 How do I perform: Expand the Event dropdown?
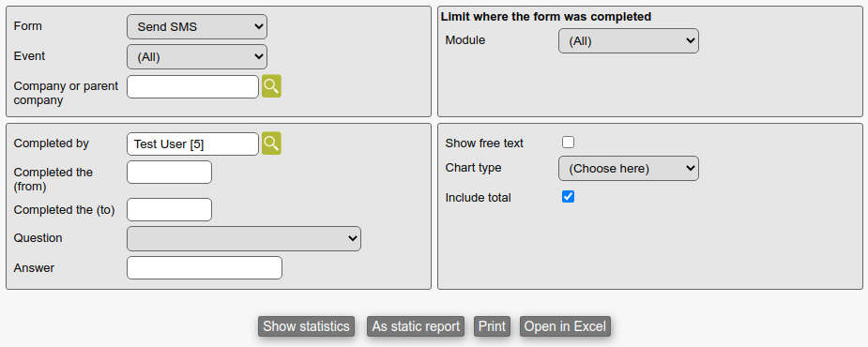196,56
